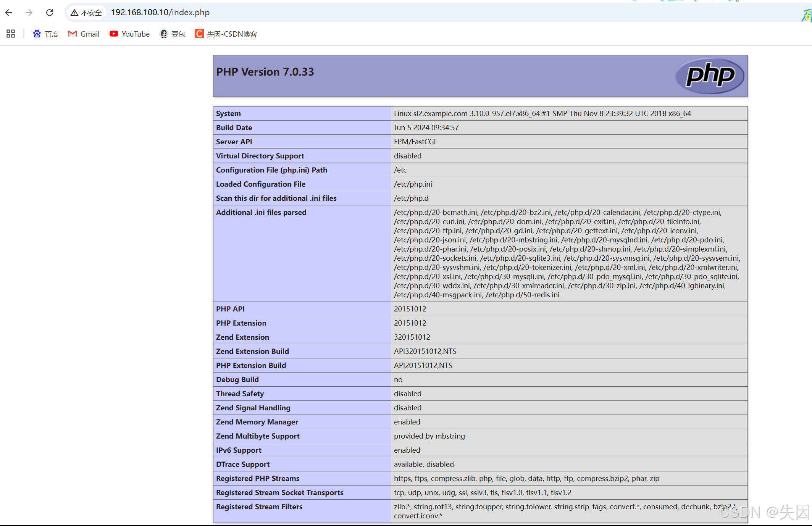The height and width of the screenshot is (526, 812).
Task: Click the FPM/FastCGI value
Action: coord(415,142)
